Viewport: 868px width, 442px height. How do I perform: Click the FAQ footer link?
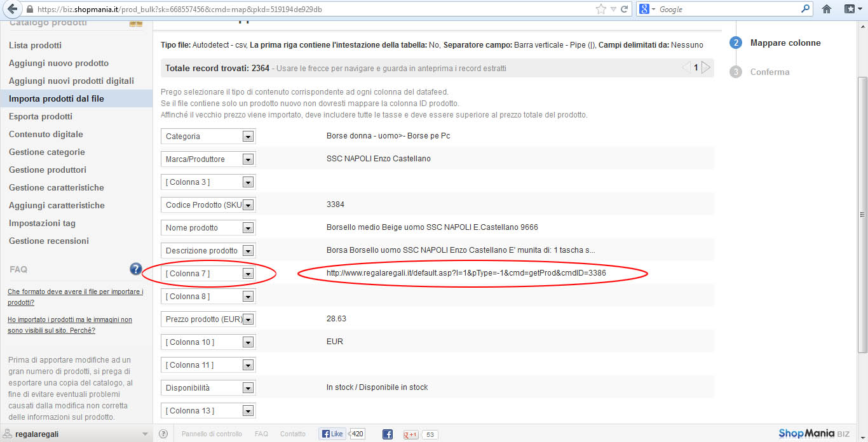(261, 434)
